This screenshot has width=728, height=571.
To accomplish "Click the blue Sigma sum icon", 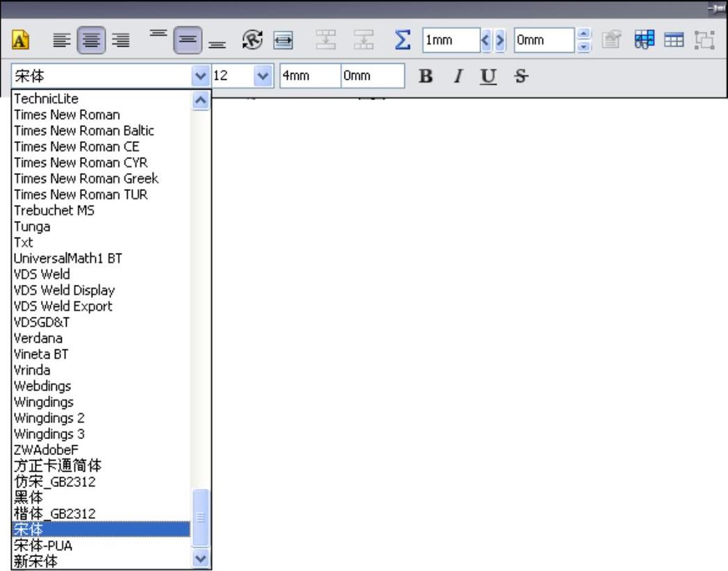I will (x=402, y=40).
